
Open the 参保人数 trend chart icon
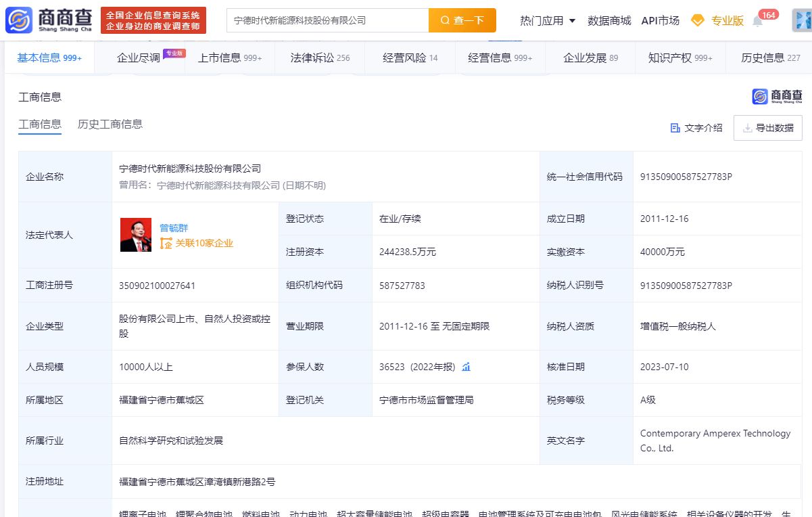click(466, 367)
